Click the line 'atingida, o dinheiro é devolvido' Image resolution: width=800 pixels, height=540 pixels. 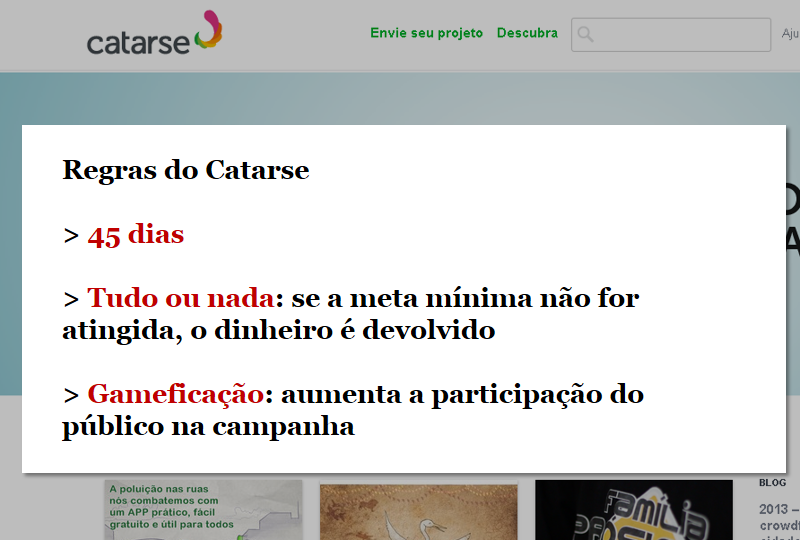[279, 330]
